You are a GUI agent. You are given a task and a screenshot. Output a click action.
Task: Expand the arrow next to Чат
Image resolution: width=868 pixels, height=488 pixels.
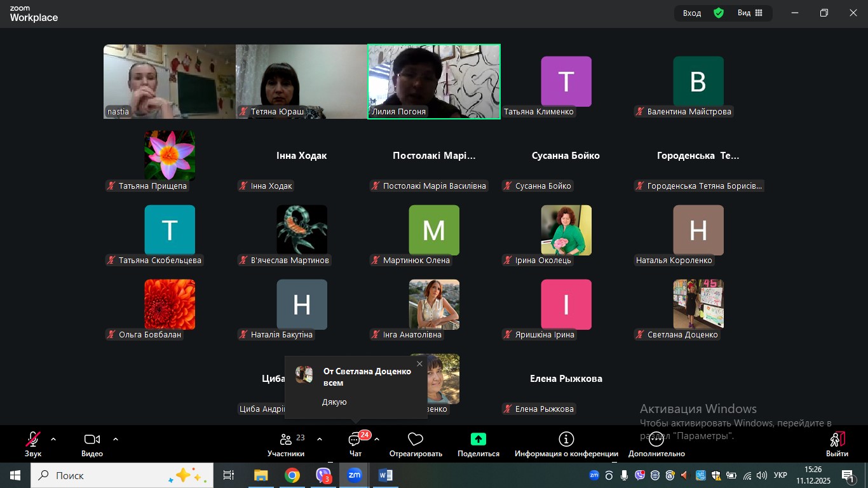tap(377, 439)
